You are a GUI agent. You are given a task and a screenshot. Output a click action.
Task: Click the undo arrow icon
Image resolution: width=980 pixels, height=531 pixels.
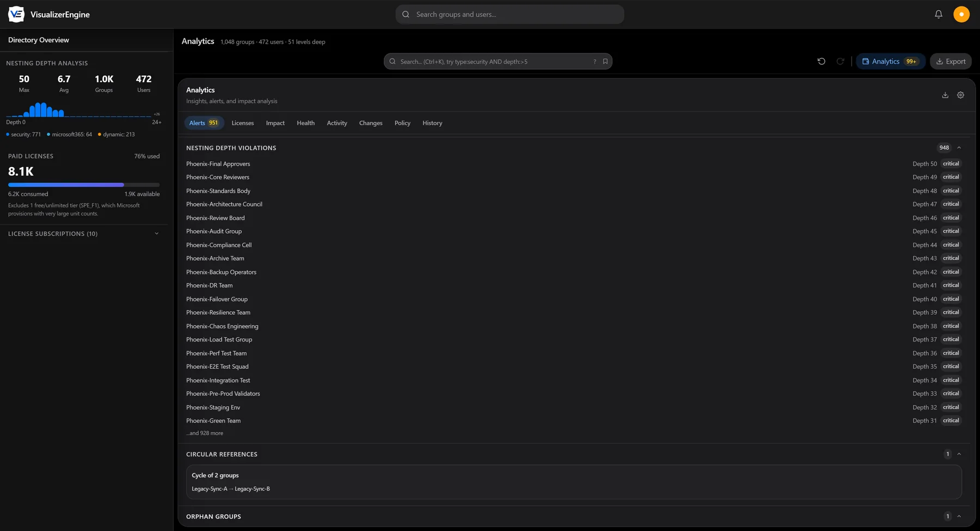tap(822, 62)
